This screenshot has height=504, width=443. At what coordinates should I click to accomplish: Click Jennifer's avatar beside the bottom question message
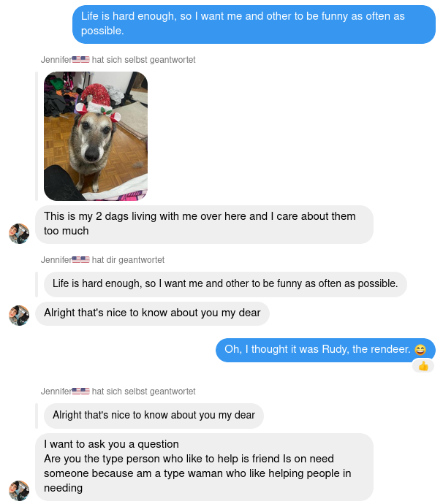19,491
